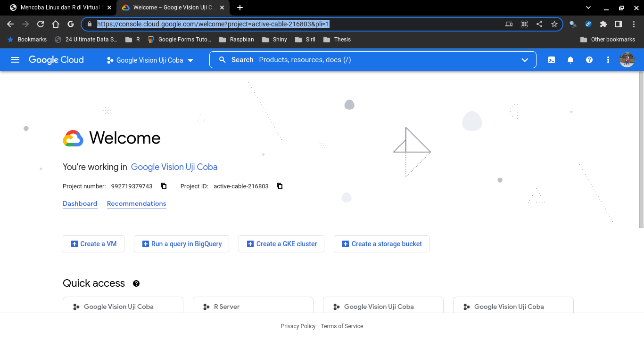Click the Quick access help icon
The image size is (644, 339).
click(x=136, y=283)
